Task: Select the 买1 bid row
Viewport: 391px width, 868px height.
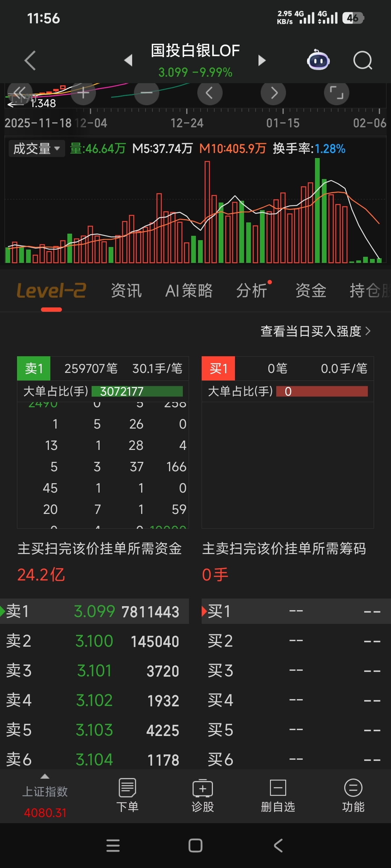Action: [296, 611]
